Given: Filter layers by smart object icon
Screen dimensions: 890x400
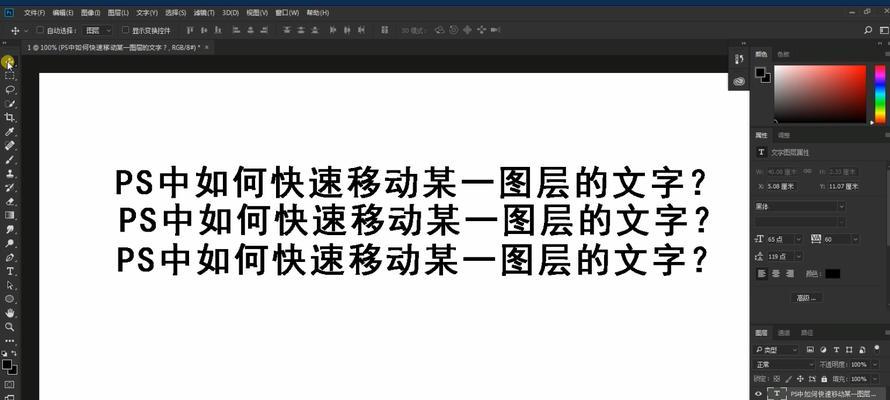Looking at the screenshot, I should tap(862, 350).
